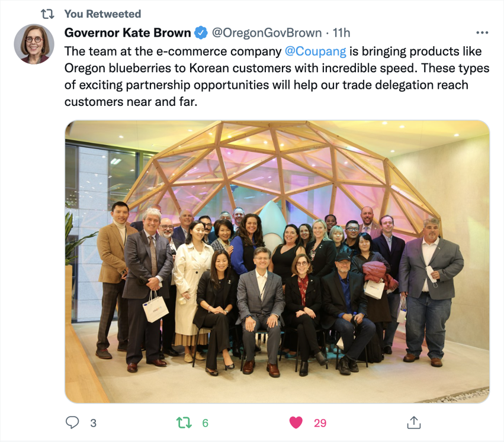This screenshot has width=504, height=442.
Task: Click the blue verified badge checkmark
Action: coord(201,33)
